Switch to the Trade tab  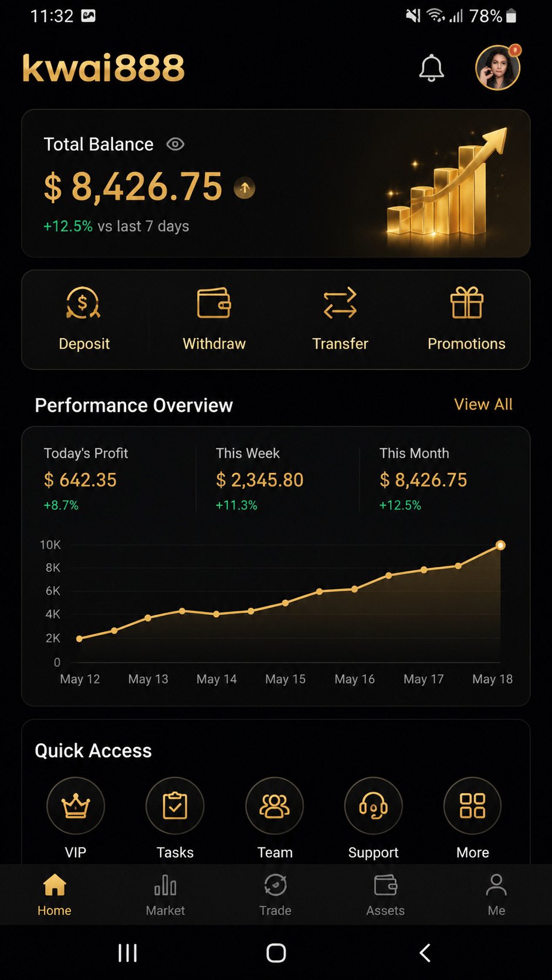[x=275, y=895]
